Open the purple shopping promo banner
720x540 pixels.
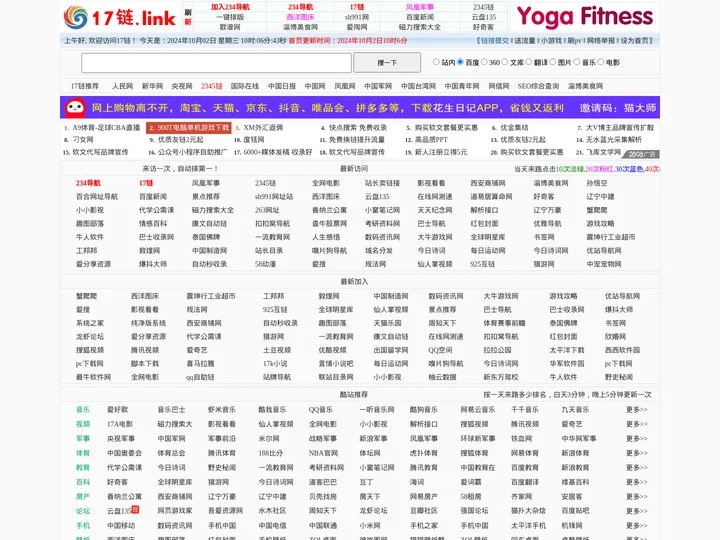pyautogui.click(x=360, y=107)
